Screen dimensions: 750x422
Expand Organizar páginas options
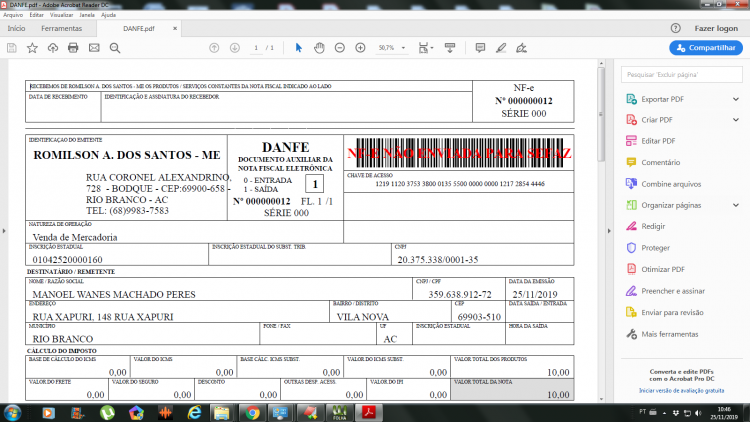coord(736,205)
